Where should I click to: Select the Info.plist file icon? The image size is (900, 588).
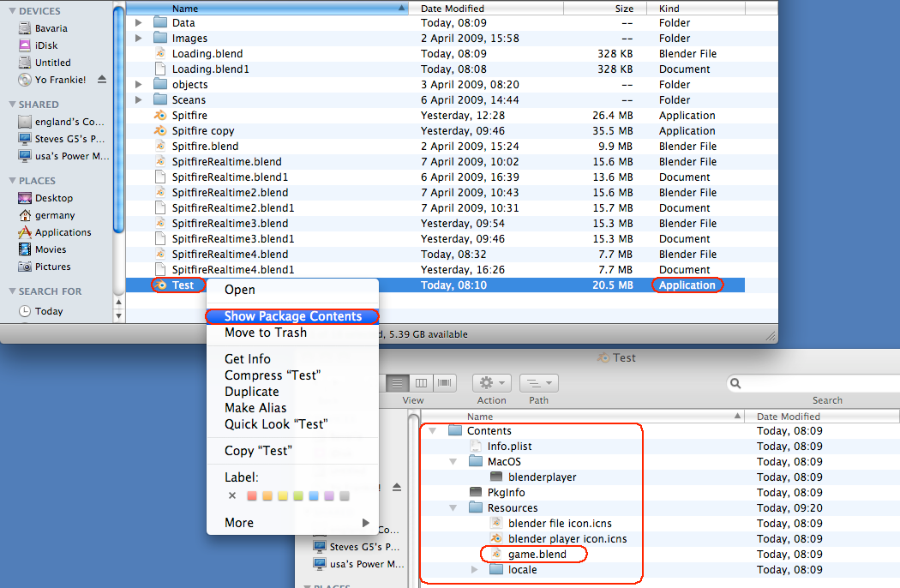(x=476, y=447)
